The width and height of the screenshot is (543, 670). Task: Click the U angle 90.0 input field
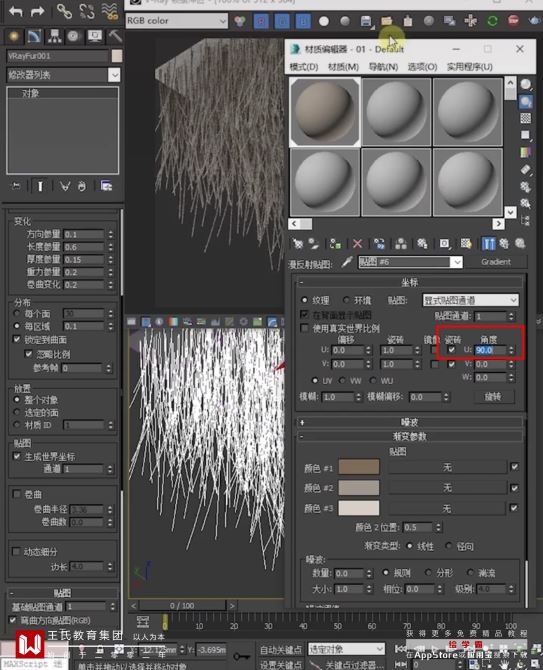490,350
